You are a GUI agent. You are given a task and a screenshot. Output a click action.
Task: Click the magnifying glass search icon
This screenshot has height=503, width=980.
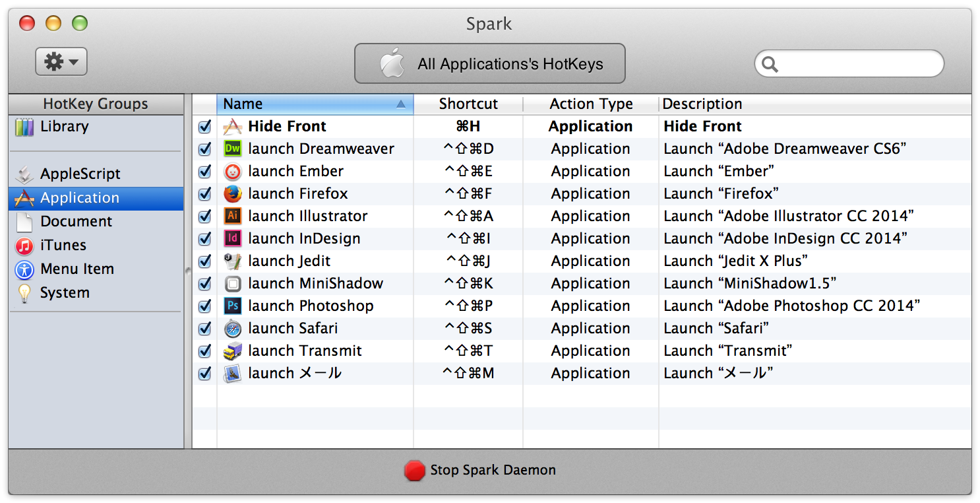(770, 64)
